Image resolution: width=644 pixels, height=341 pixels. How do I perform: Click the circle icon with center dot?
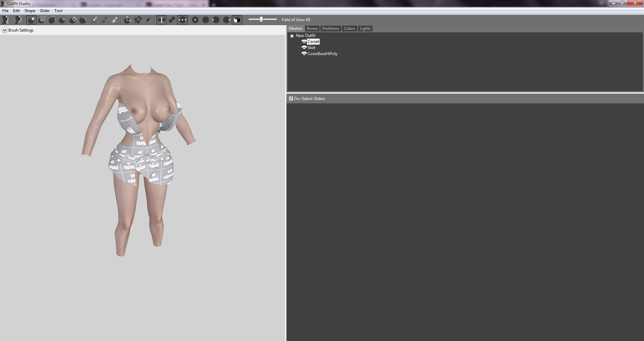(x=195, y=20)
